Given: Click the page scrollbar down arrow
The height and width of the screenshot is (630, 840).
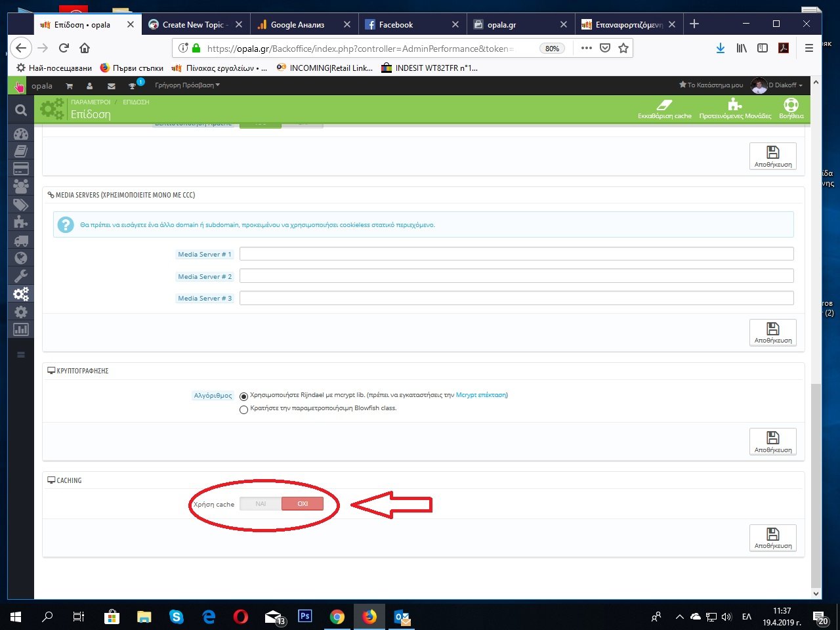Looking at the screenshot, I should (816, 594).
